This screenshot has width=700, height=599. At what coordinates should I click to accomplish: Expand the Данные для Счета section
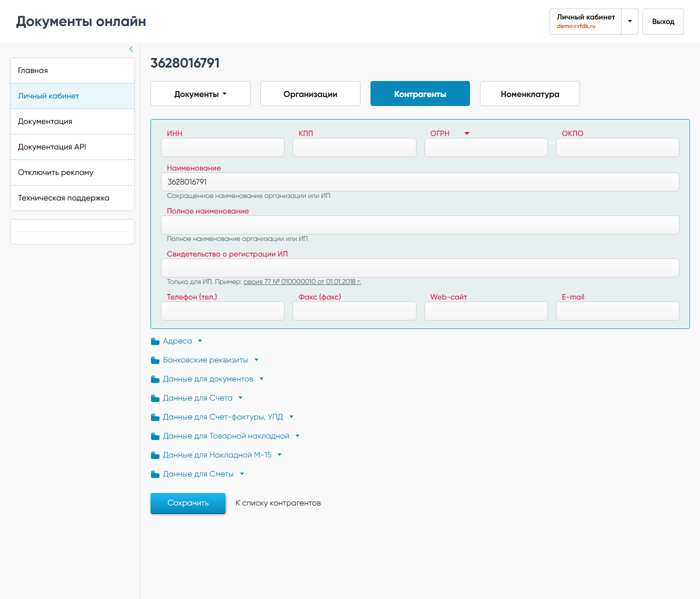click(197, 398)
